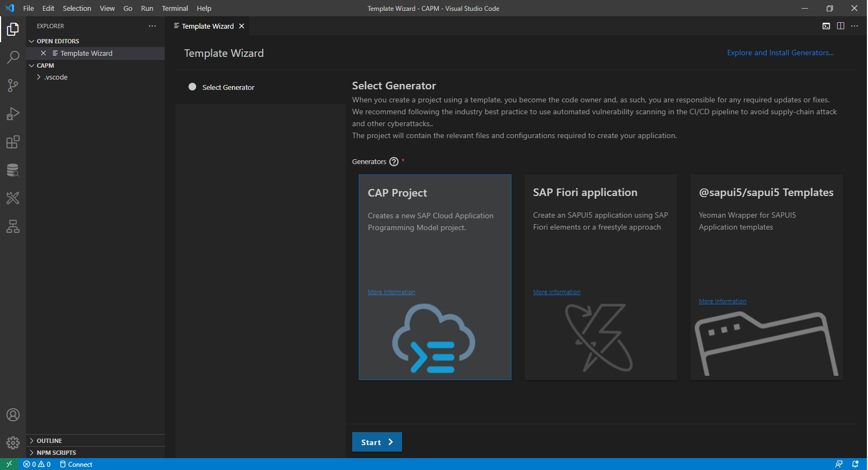Open the Terminal menu
Screen dimensions: 868x470
(174, 8)
